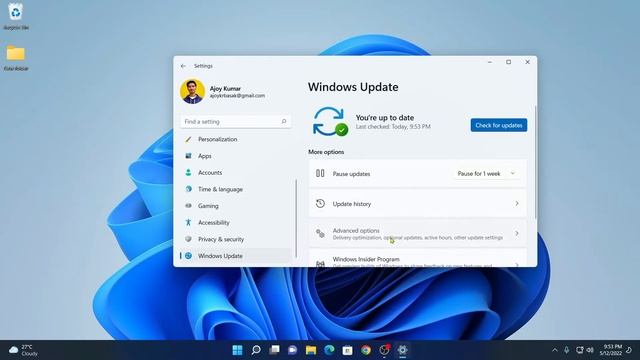Image resolution: width=640 pixels, height=360 pixels.
Task: Click the Pause updates pause icon
Action: (x=320, y=173)
